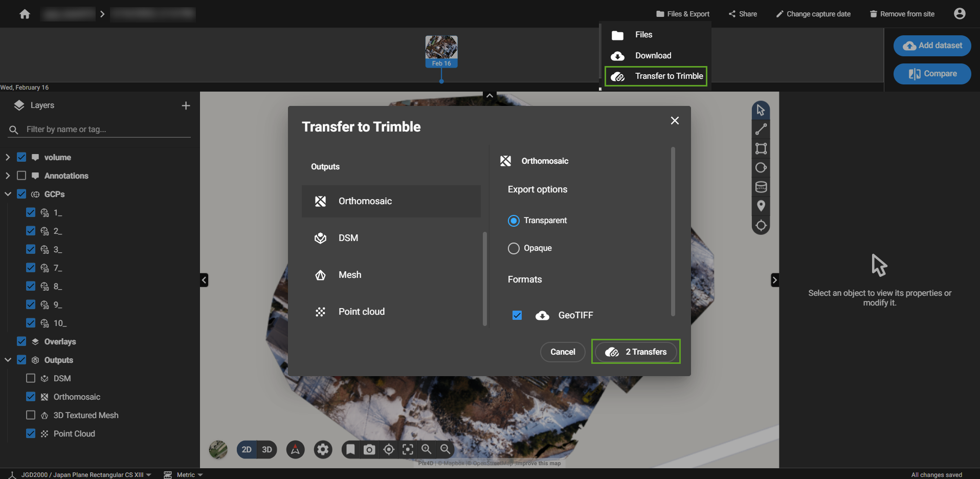Uncheck the GeoTIFF format checkbox
The image size is (980, 479).
pyautogui.click(x=517, y=315)
